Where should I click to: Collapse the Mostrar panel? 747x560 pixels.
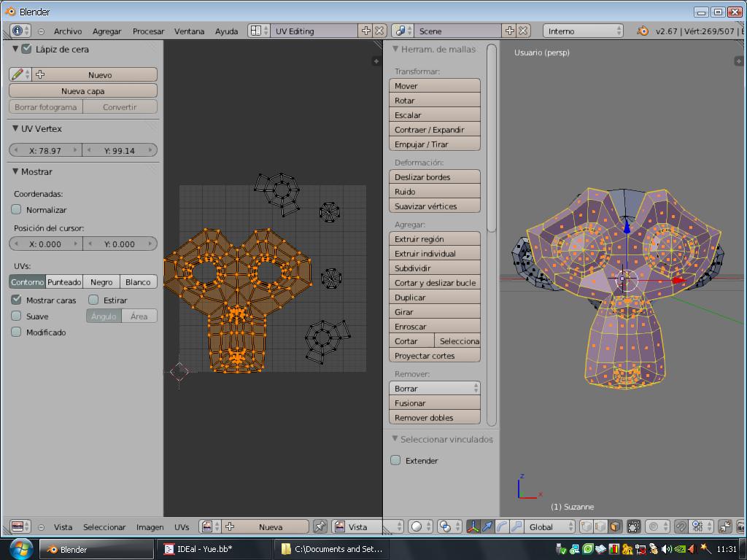[15, 171]
